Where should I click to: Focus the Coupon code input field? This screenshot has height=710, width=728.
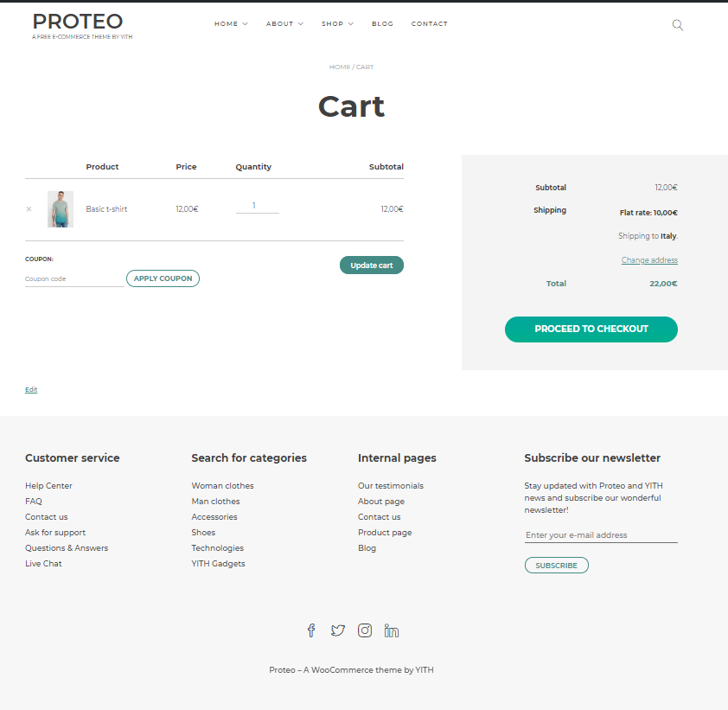[74, 279]
